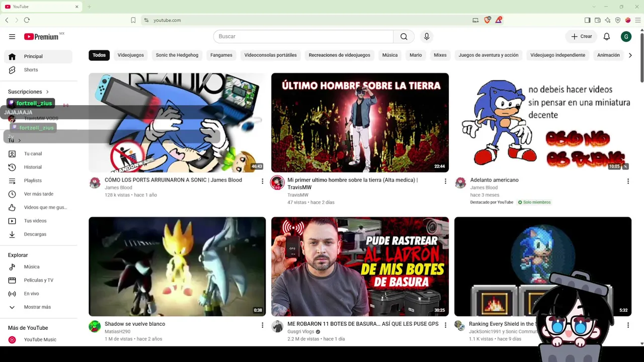This screenshot has height=362, width=644.
Task: Open En vivo under Explorar
Action: point(38,294)
